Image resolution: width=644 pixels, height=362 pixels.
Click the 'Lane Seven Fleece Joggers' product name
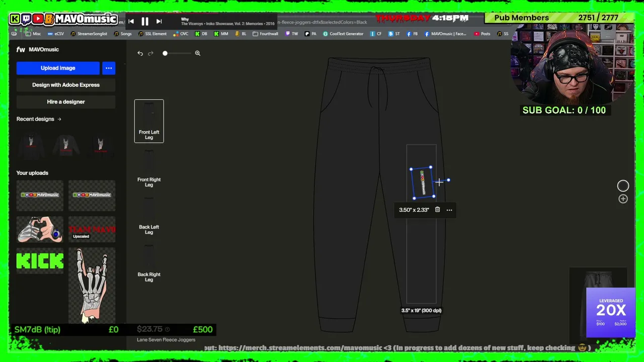coord(166,340)
